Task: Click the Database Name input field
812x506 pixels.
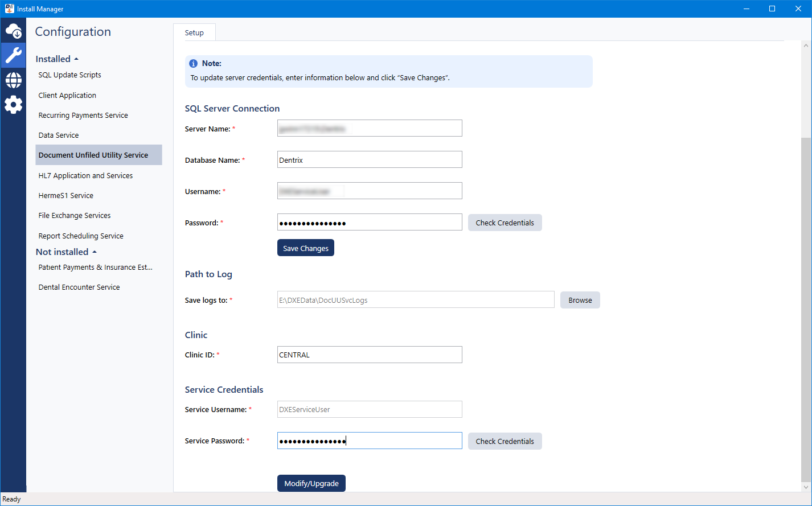Action: (x=369, y=161)
